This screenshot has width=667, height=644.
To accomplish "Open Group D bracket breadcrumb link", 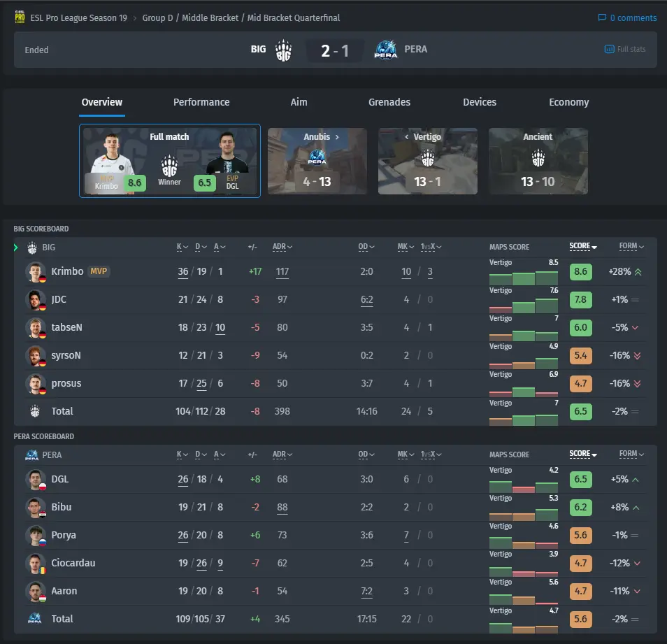I will (241, 18).
